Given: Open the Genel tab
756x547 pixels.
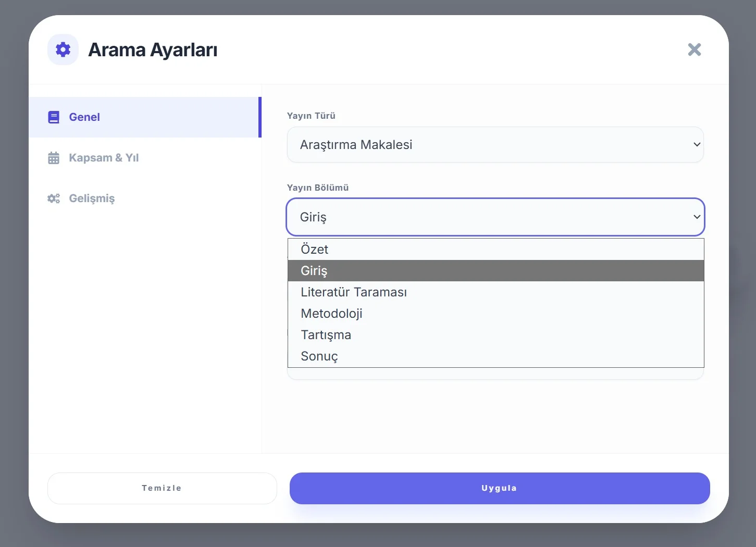Looking at the screenshot, I should 145,117.
